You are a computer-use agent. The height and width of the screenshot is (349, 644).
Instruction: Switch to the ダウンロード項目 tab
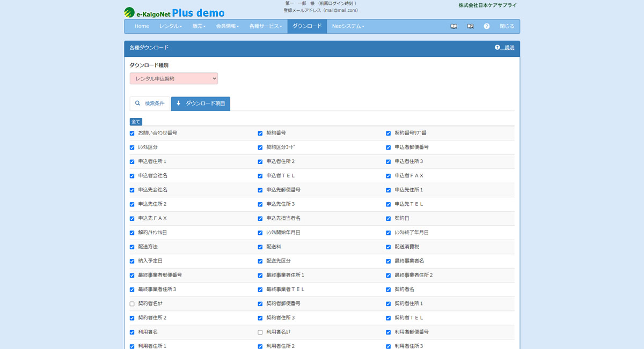click(x=201, y=103)
